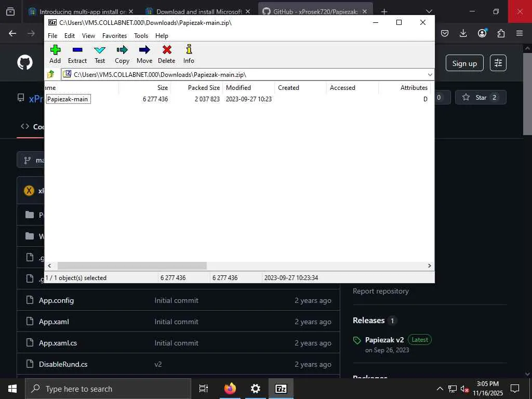
Task: Click the GitHub logo in browser
Action: (x=25, y=63)
